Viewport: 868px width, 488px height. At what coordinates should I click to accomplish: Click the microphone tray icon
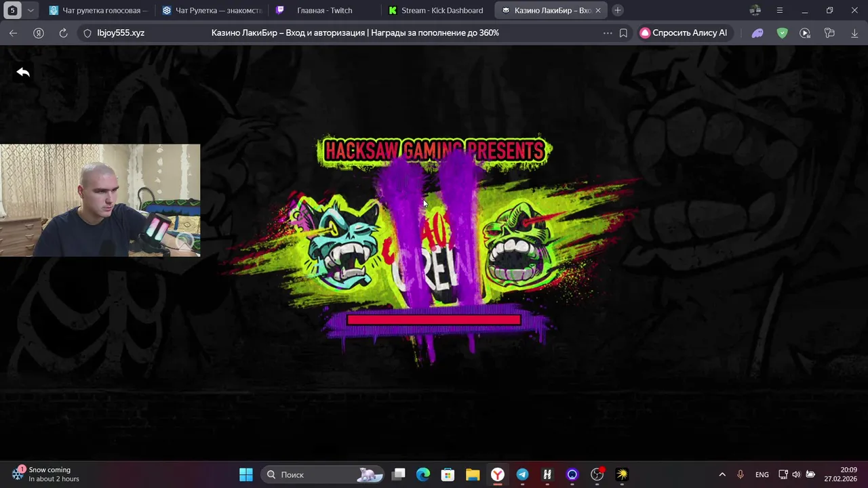pos(741,474)
